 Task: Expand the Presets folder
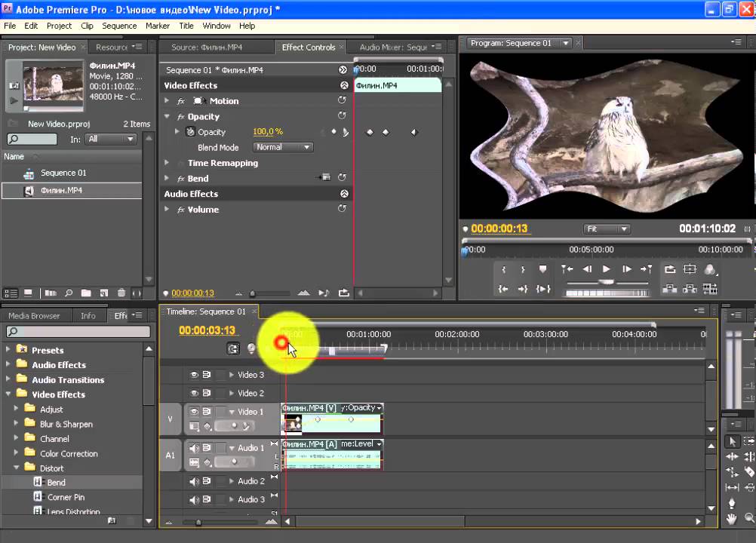(8, 349)
